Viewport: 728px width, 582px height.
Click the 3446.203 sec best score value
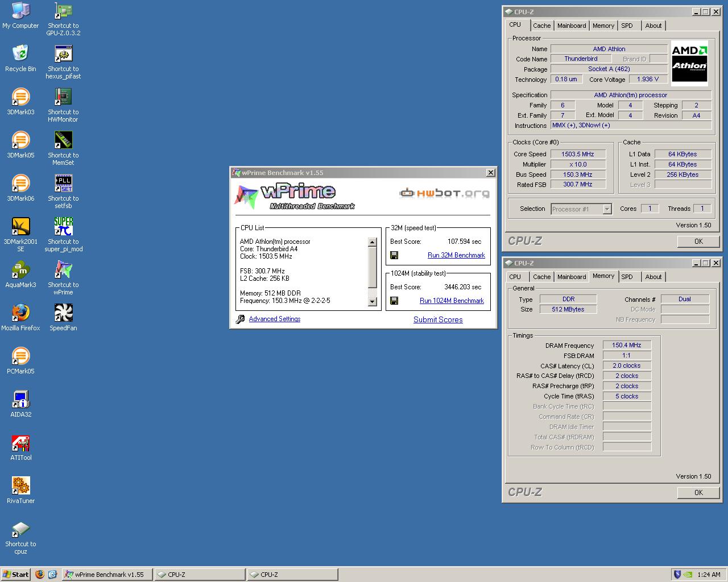462,287
